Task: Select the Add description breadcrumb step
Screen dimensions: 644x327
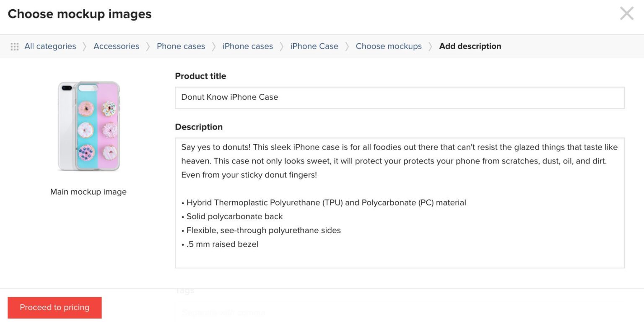Action: [x=470, y=46]
